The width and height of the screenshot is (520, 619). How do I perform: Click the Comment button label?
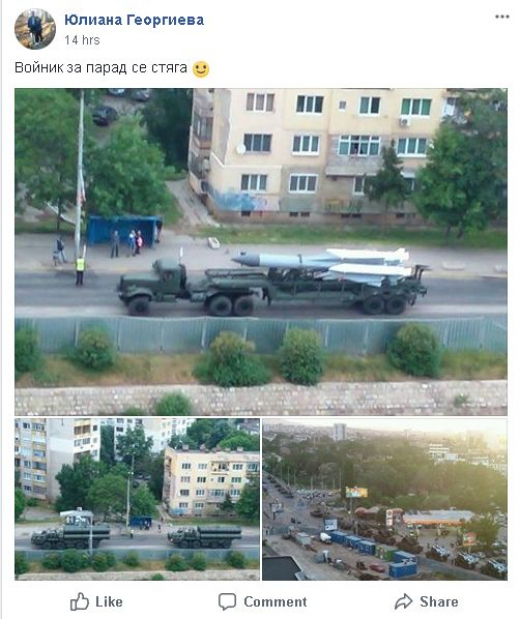pos(275,602)
